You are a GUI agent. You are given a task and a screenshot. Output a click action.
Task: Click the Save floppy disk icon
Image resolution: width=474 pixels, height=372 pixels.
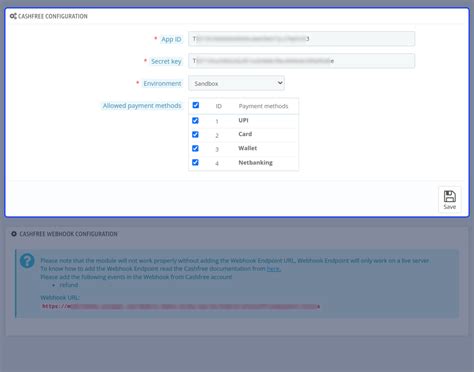pos(450,196)
